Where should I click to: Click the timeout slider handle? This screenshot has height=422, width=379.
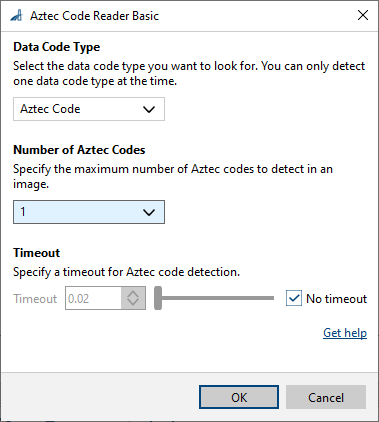coord(158,298)
